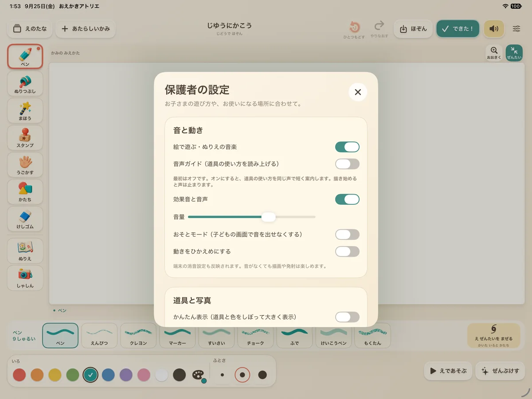Play drawing with えであそぶ
The width and height of the screenshot is (532, 399).
click(448, 371)
